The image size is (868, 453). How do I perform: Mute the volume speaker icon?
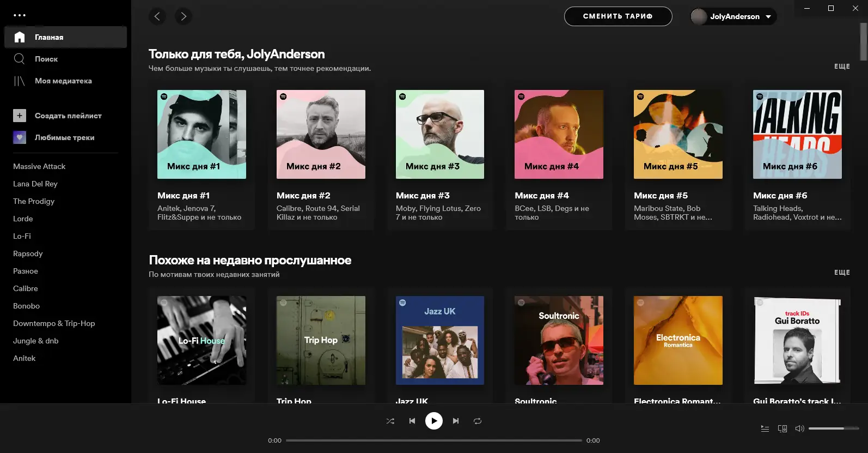click(799, 428)
